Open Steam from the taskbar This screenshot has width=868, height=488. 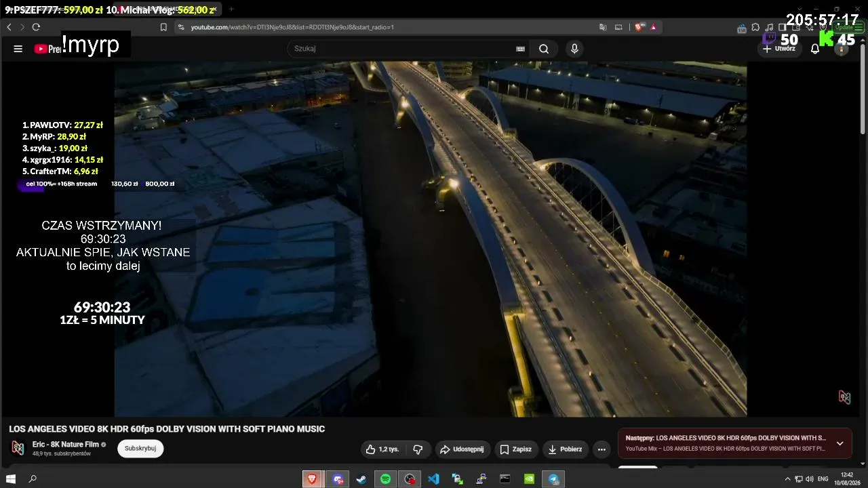361,479
